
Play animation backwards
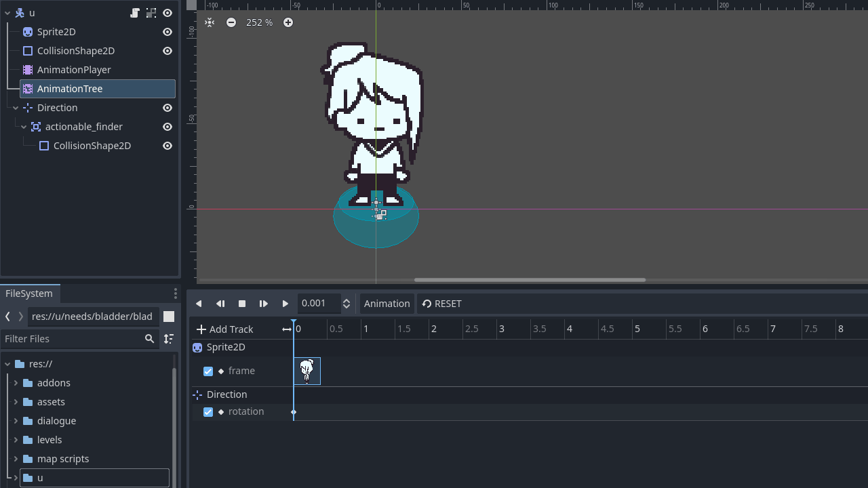click(199, 304)
